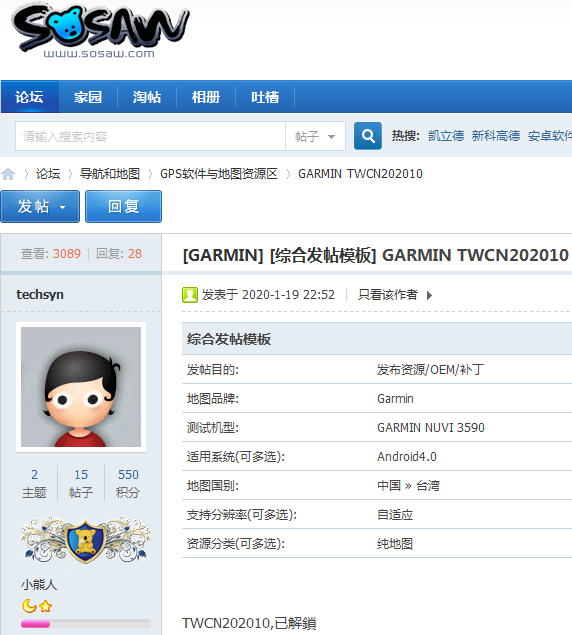The height and width of the screenshot is (635, 572).
Task: Open hot search link 新科高德
Action: point(496,136)
